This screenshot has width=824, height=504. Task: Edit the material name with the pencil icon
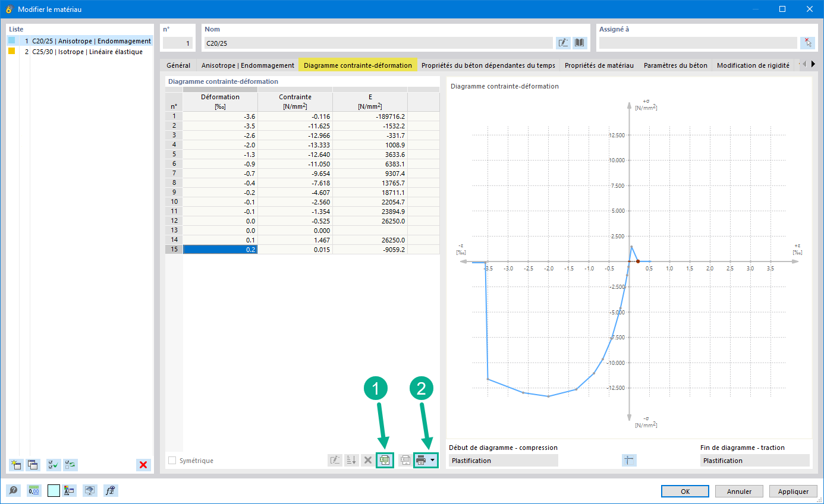tap(563, 43)
